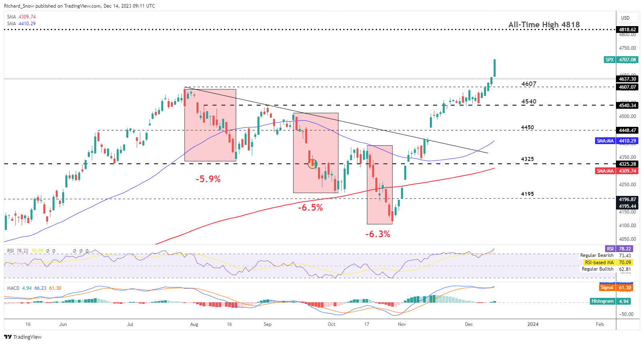This screenshot has height=344, width=644.
Task: Click the 4500.00 price scale value
Action: pyautogui.click(x=627, y=116)
